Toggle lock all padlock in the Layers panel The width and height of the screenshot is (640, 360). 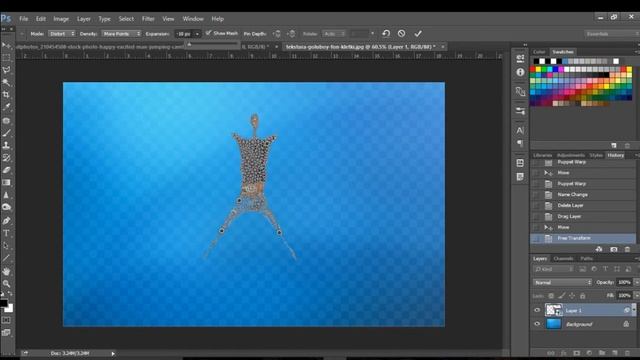pos(582,296)
